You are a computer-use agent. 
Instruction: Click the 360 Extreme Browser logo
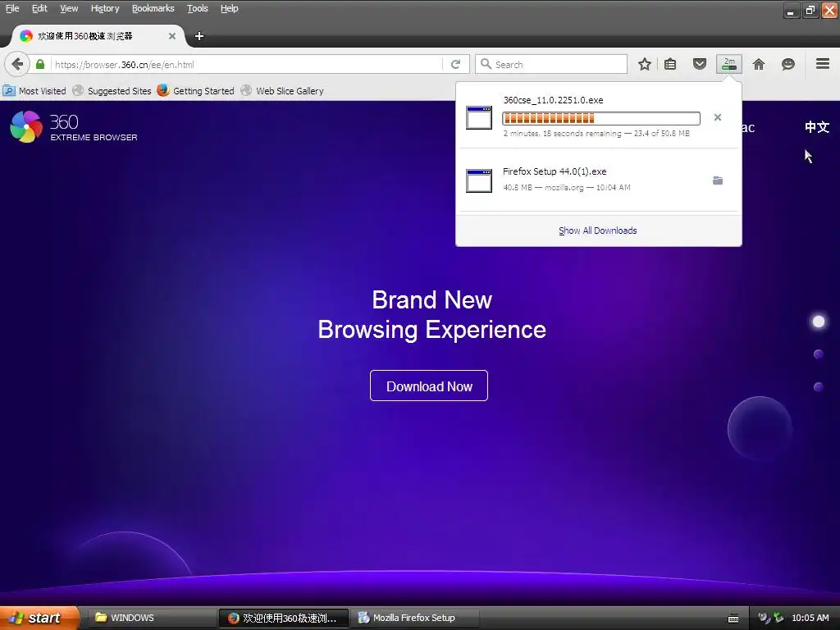[74, 127]
